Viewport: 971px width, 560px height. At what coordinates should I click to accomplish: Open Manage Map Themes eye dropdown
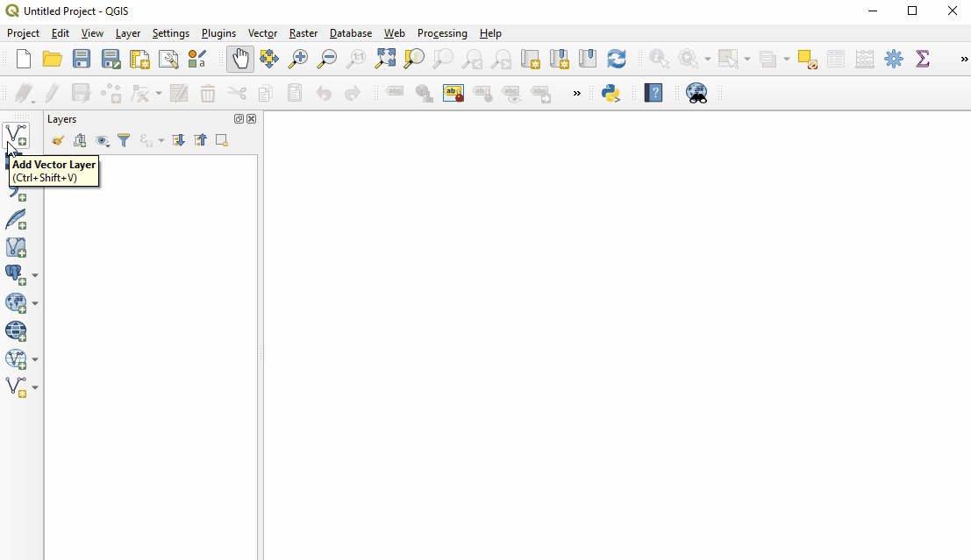tap(102, 140)
